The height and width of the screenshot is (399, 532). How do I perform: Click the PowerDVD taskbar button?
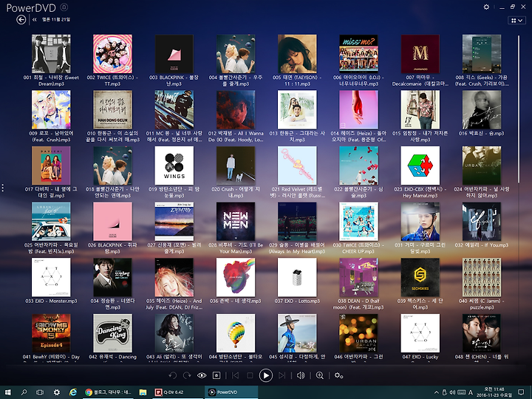(231, 392)
